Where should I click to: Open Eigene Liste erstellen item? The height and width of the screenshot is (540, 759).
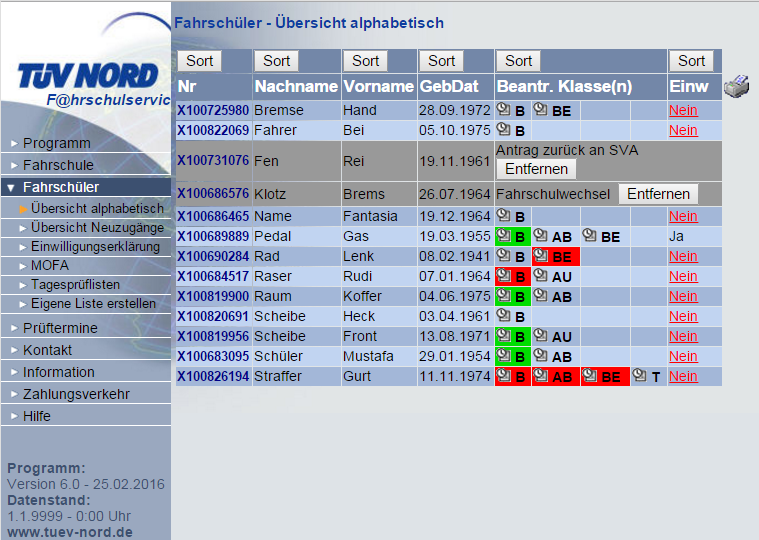pos(93,303)
